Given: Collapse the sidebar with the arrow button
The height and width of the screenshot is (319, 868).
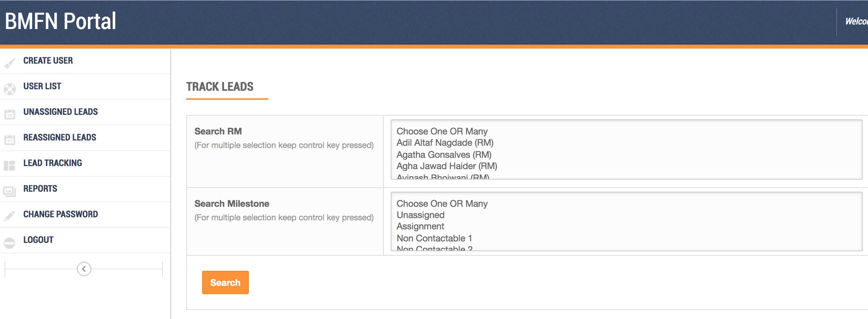Looking at the screenshot, I should point(84,269).
